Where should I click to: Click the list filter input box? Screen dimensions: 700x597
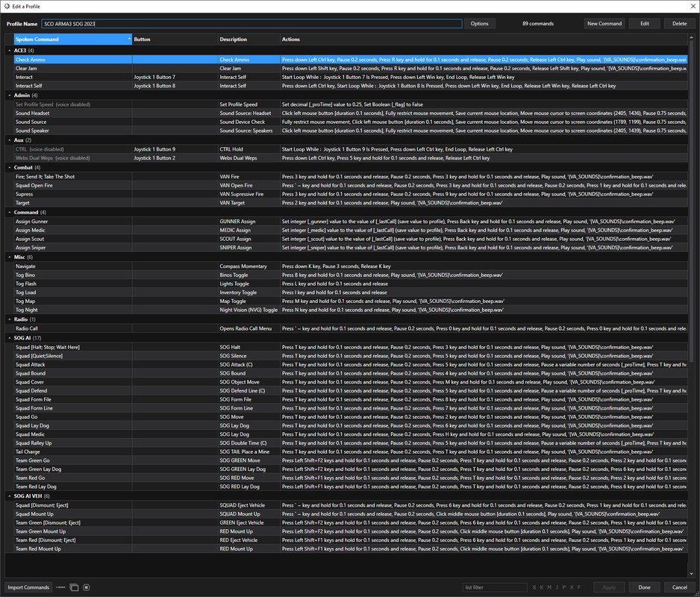(495, 587)
